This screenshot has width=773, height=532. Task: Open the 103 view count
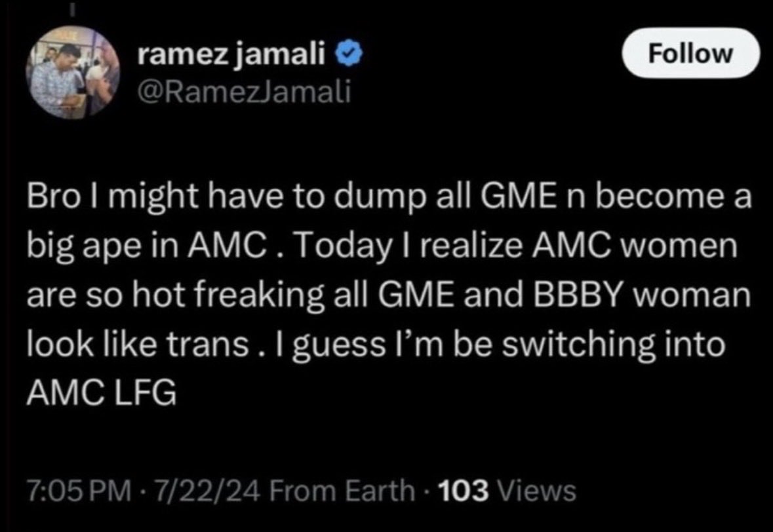(463, 491)
